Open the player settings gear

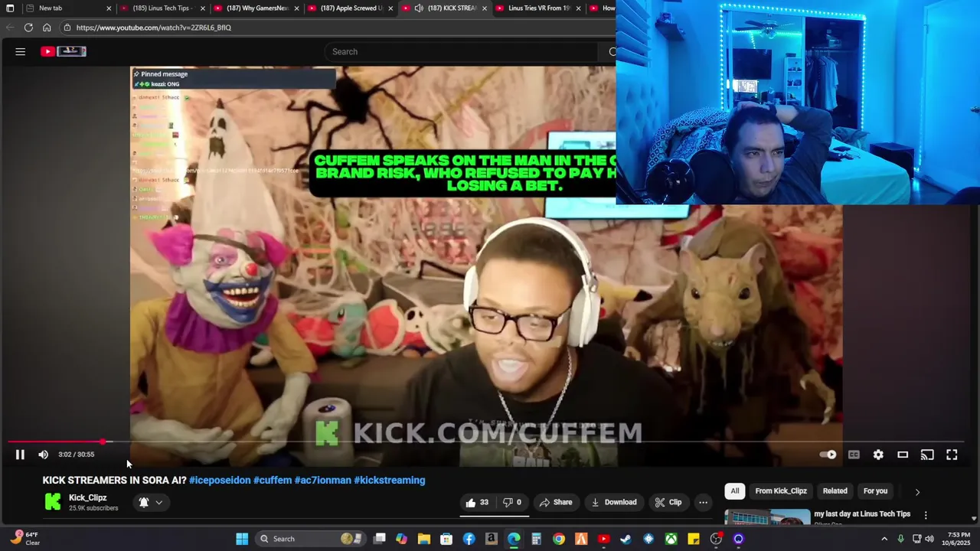pos(878,455)
